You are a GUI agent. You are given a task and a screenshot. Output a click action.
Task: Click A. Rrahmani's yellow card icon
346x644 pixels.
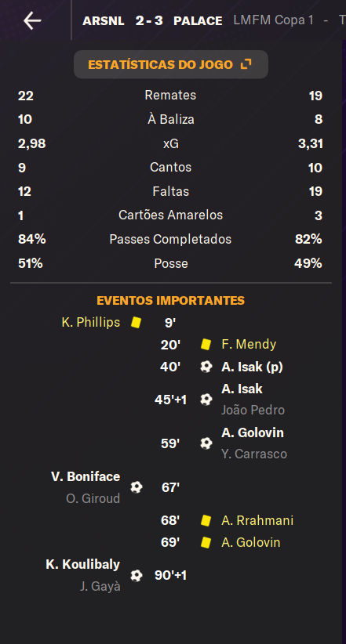pos(206,521)
